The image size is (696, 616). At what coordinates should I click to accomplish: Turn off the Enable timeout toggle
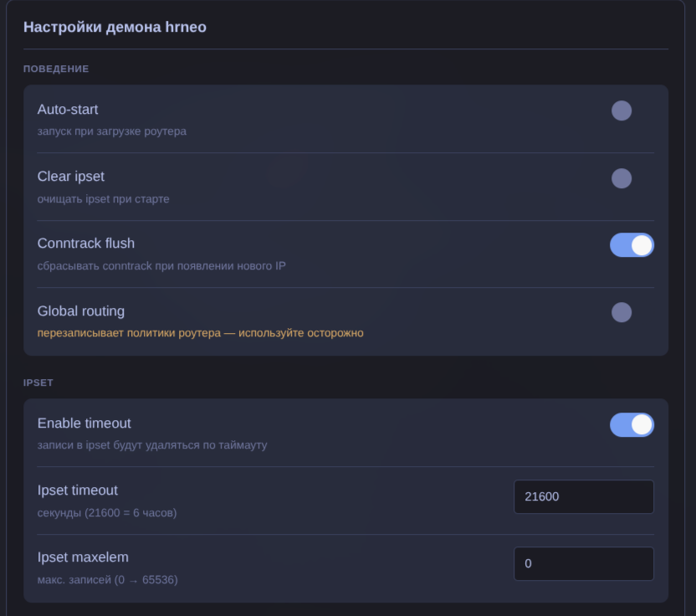coord(632,425)
